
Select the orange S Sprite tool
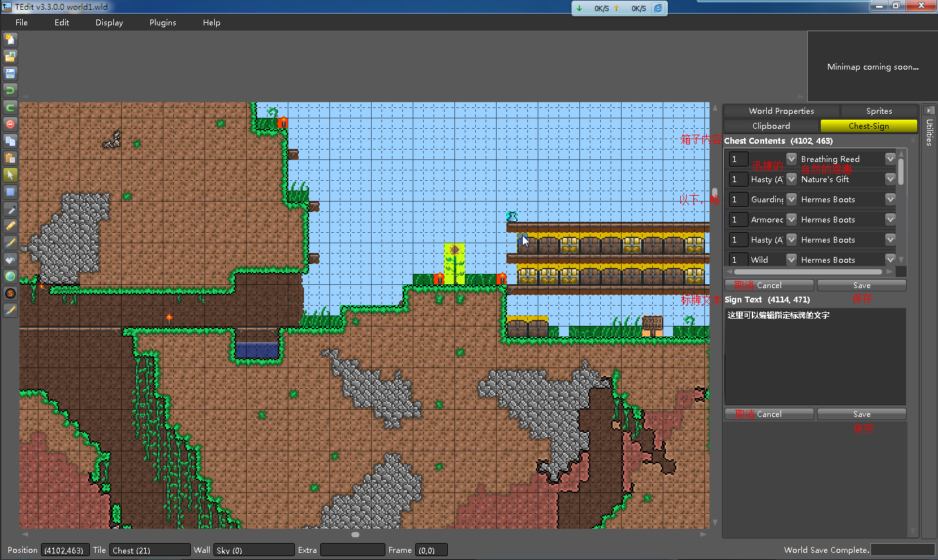pos(10,293)
